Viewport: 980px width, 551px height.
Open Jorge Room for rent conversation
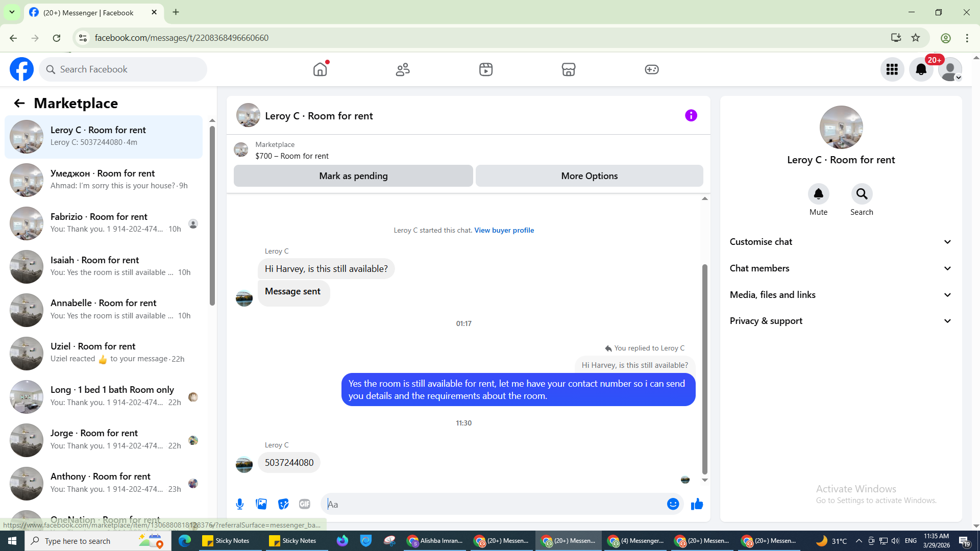pos(104,440)
